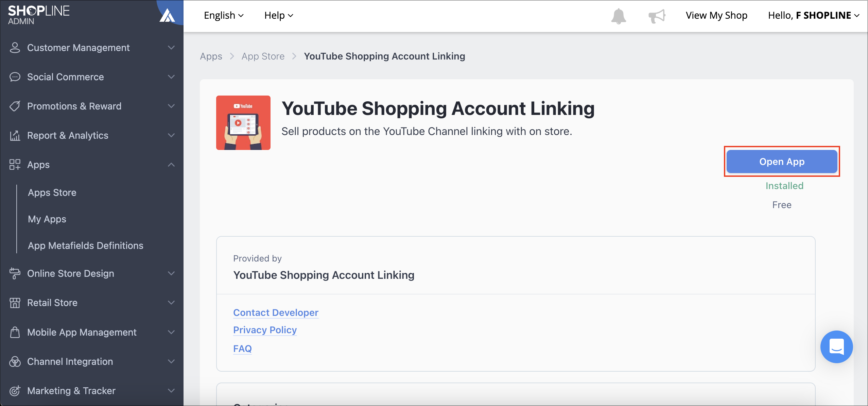The width and height of the screenshot is (868, 406).
Task: Open Online Store Design menu
Action: point(92,273)
